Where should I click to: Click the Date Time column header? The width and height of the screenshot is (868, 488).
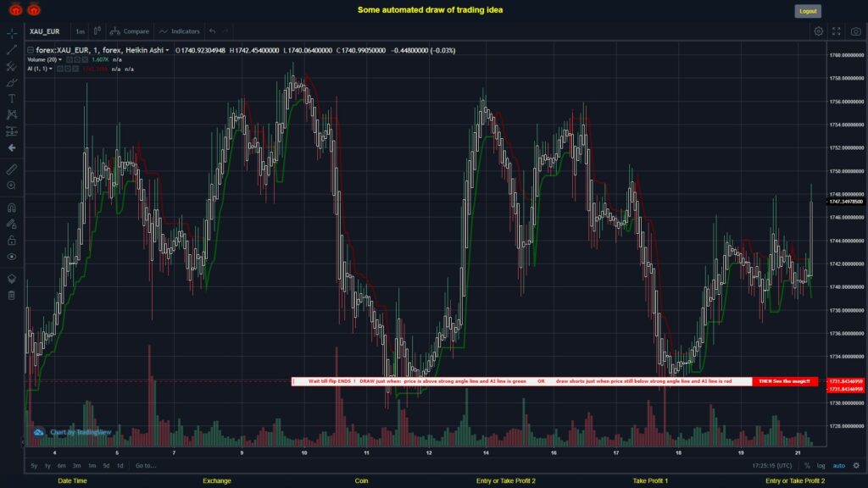(73, 481)
